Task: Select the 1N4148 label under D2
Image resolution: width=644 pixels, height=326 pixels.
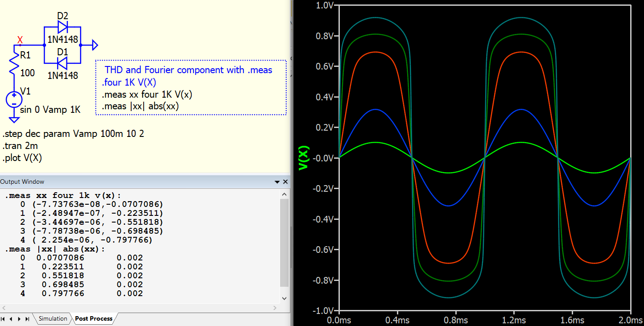Action: point(62,39)
